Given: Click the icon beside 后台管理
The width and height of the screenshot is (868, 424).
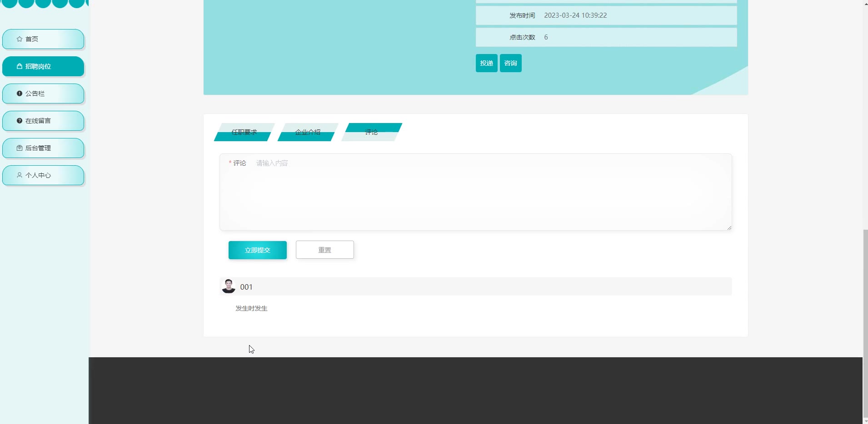Looking at the screenshot, I should point(20,148).
